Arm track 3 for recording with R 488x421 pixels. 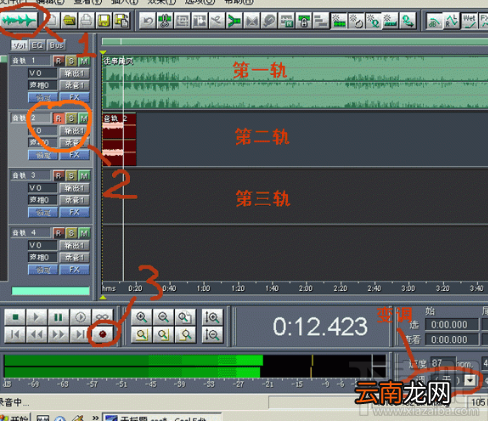click(59, 176)
